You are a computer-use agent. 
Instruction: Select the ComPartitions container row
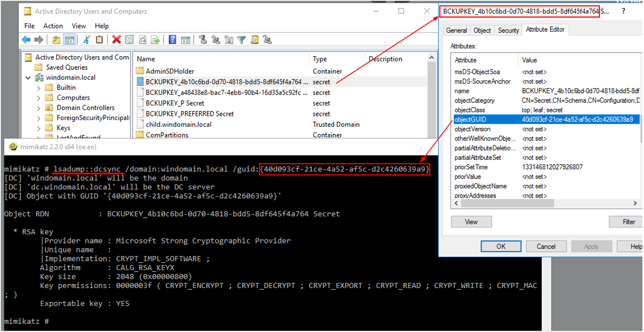click(281, 135)
